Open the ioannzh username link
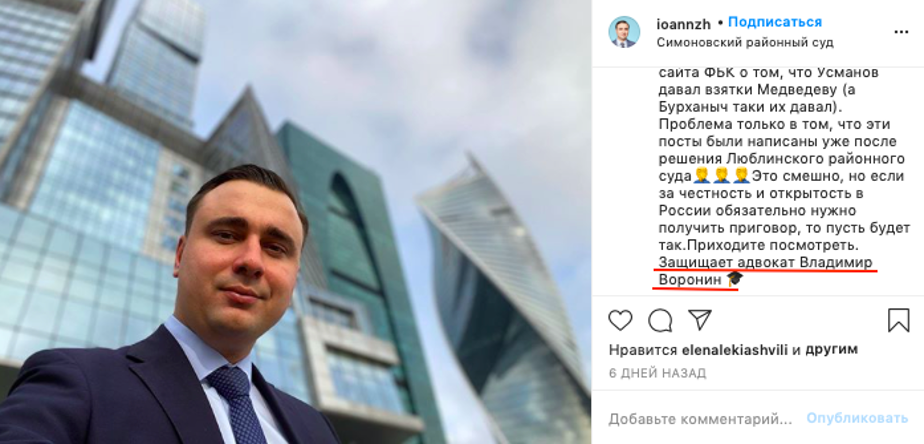 coord(684,24)
